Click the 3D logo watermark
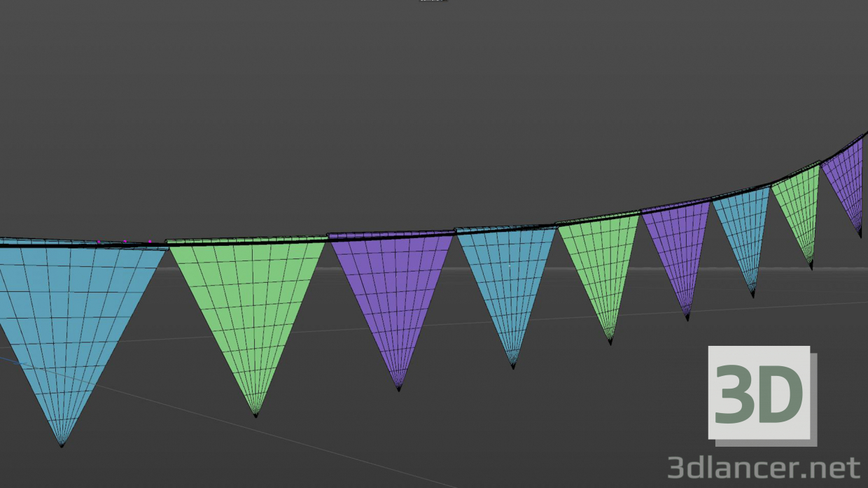Viewport: 868px width, 488px height. (759, 391)
